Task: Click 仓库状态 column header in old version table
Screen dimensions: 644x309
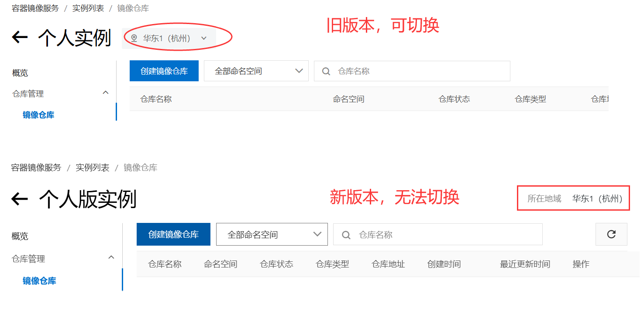Action: [454, 99]
